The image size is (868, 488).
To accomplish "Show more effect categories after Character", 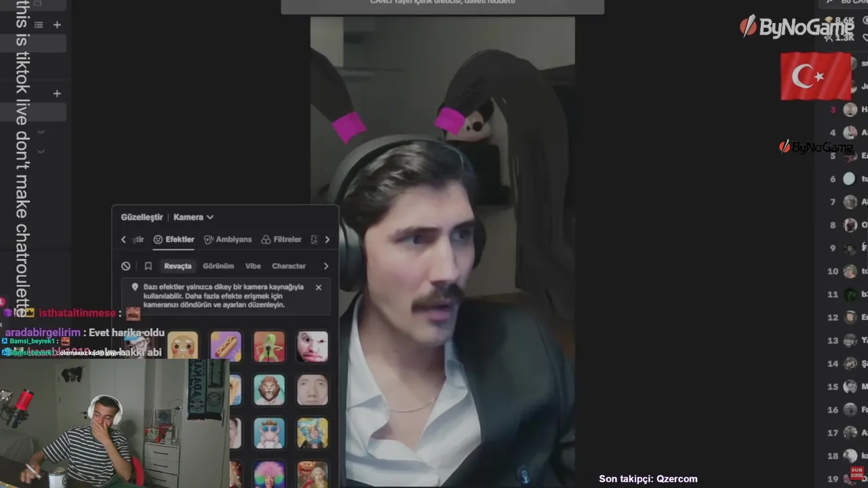I will tap(325, 266).
